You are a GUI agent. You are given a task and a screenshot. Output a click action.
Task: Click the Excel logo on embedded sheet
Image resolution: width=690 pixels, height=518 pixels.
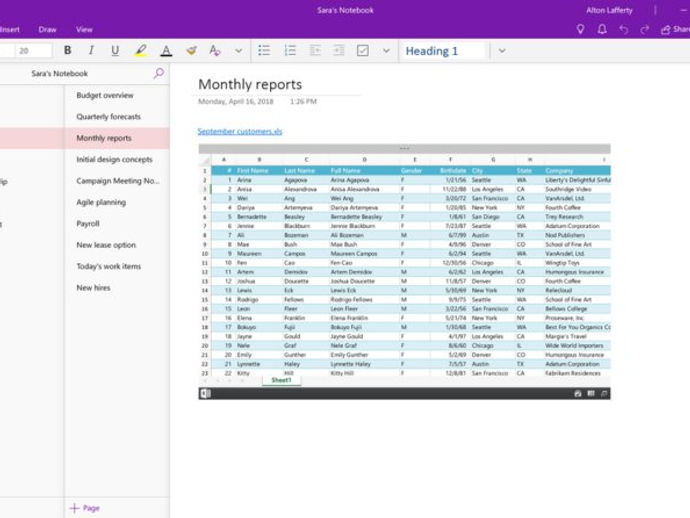(x=206, y=393)
